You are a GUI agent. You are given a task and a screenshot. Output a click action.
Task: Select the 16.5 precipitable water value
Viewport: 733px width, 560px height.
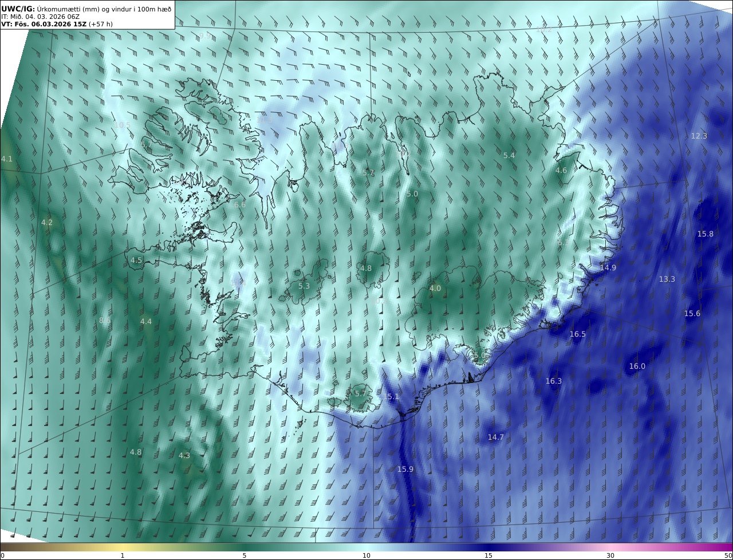point(577,334)
